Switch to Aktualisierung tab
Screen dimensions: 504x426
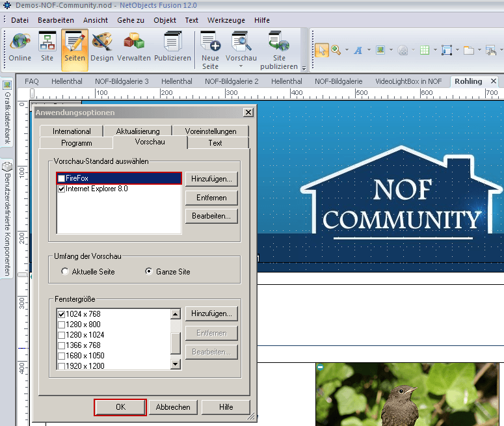[138, 131]
